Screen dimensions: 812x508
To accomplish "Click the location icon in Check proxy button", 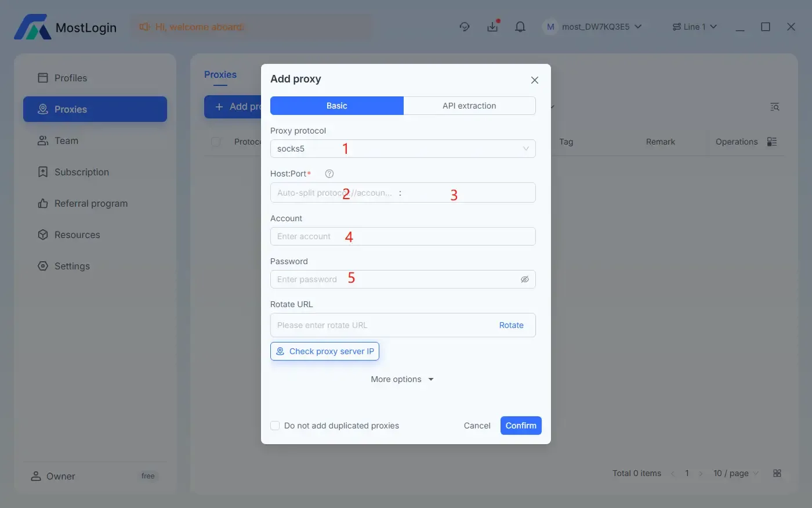I will tap(280, 351).
